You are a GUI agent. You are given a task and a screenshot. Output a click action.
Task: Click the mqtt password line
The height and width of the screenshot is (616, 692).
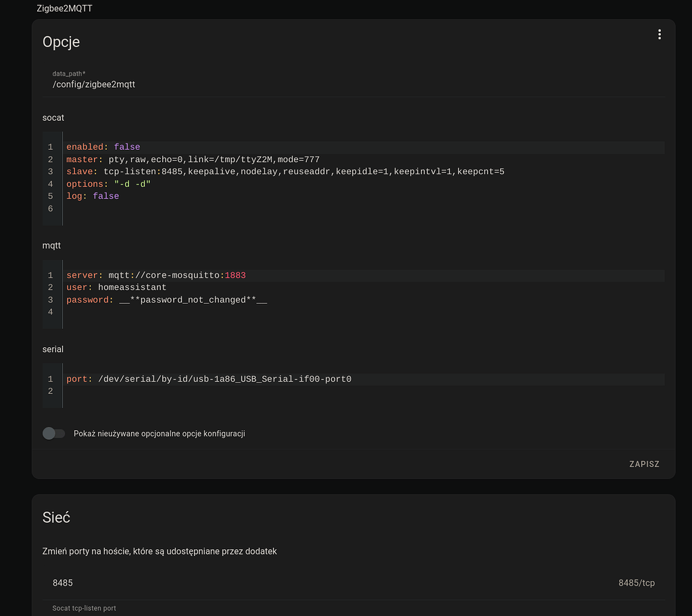(167, 300)
